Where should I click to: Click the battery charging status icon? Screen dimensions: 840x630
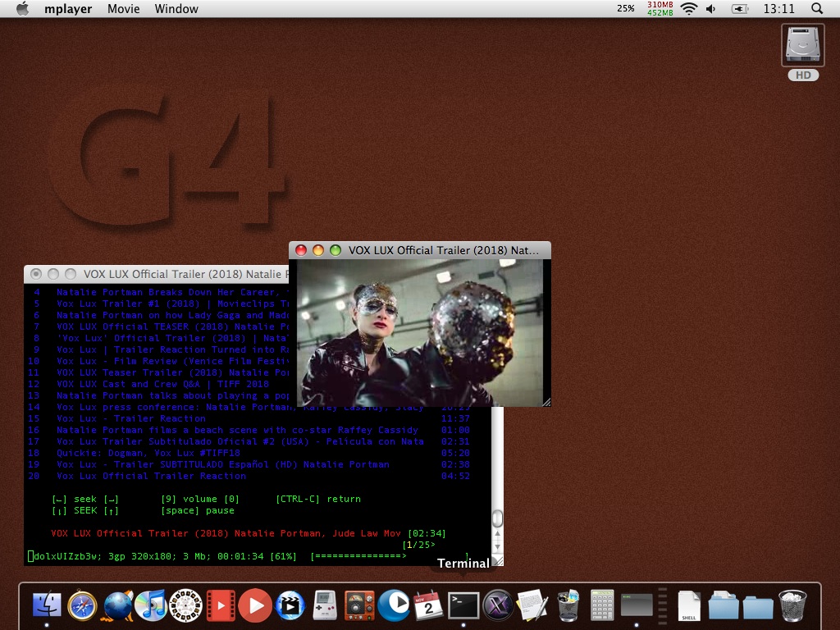click(740, 8)
